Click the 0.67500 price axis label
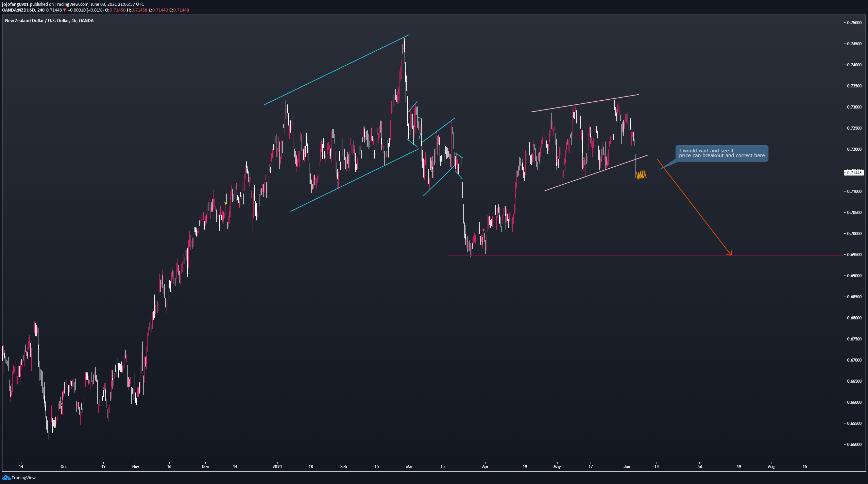 854,339
